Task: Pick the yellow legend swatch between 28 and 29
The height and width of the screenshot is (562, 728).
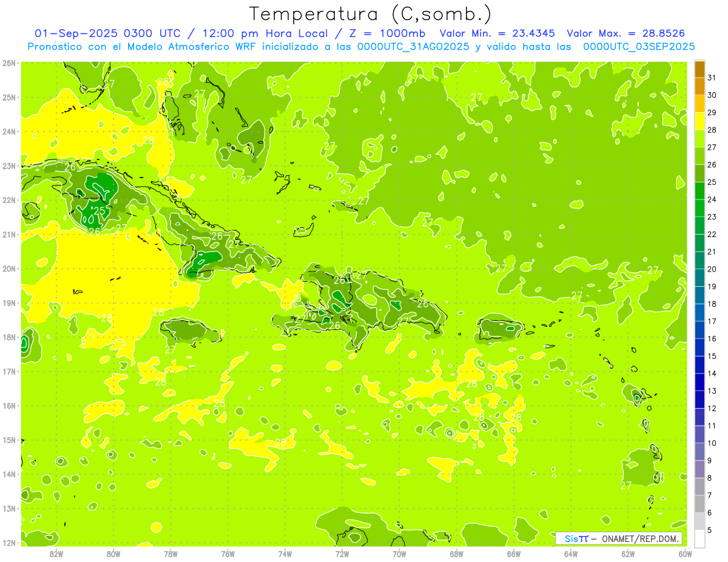Action: click(699, 121)
